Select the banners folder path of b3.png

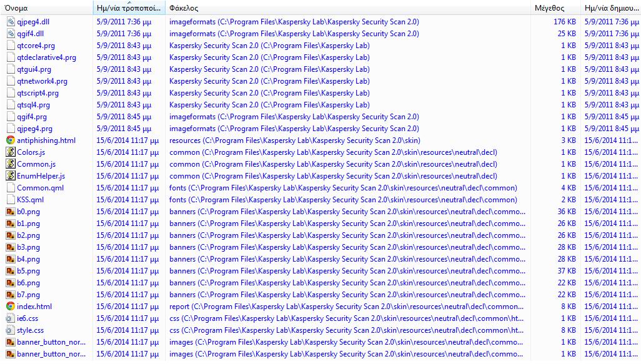pyautogui.click(x=347, y=247)
